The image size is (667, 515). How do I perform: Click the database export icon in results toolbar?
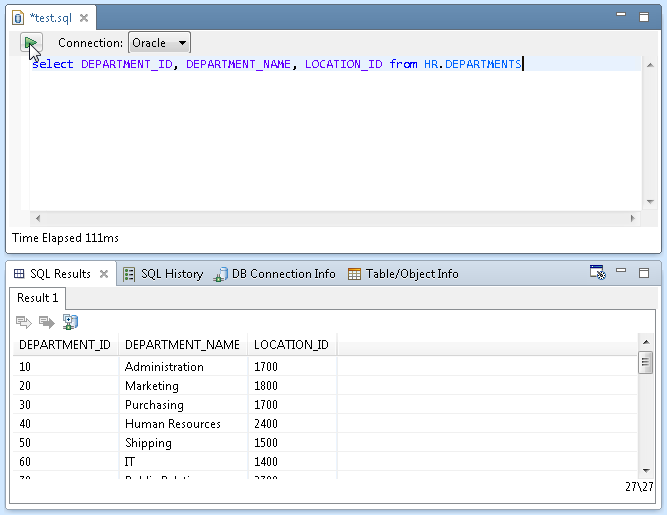70,322
